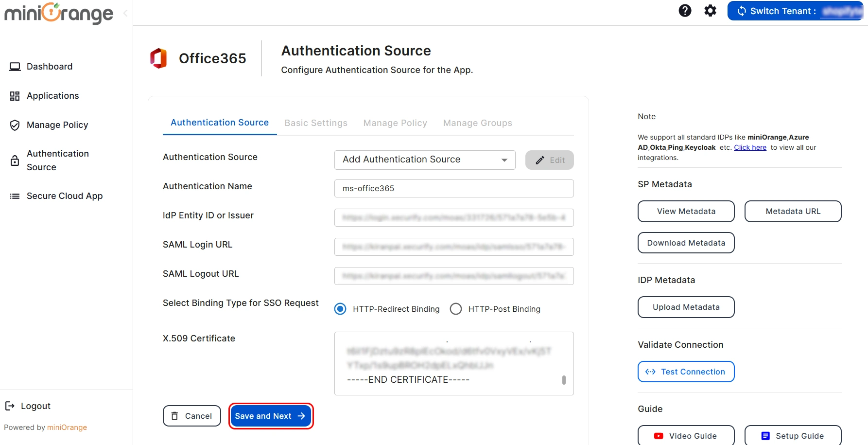Screen dimensions: 868x445
Task: Select the Authentication Source tab
Action: click(220, 123)
